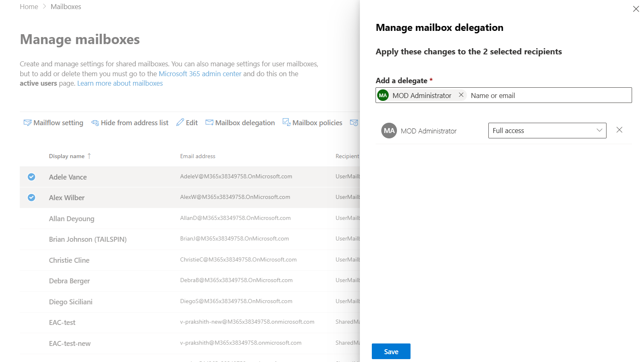This screenshot has height=362, width=644.
Task: Click the Mailboxes breadcrumb item
Action: coord(66,7)
